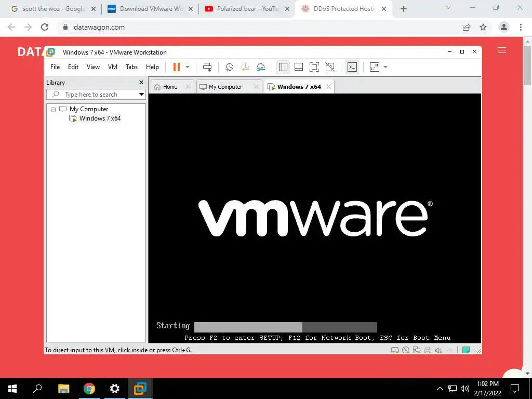Select Windows 7 x64 in library tree
Screen dimensions: 532x399
[x=100, y=118]
